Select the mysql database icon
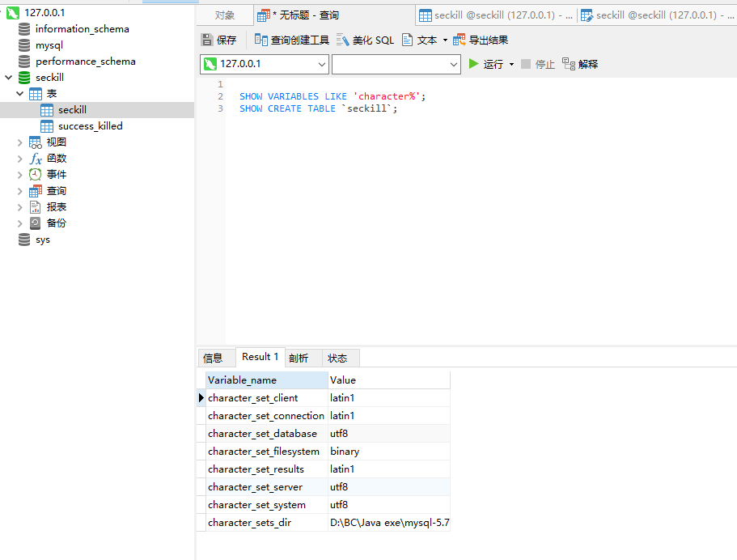737x560 pixels. (x=24, y=45)
